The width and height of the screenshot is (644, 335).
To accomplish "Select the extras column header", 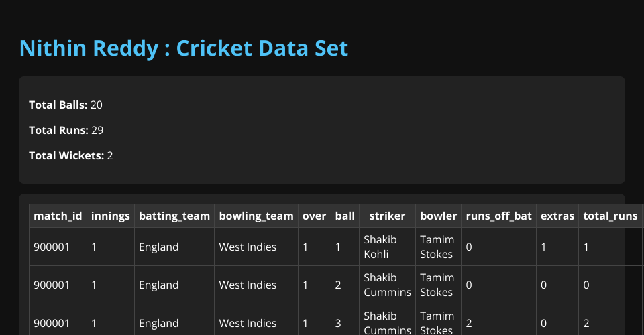I will (557, 216).
